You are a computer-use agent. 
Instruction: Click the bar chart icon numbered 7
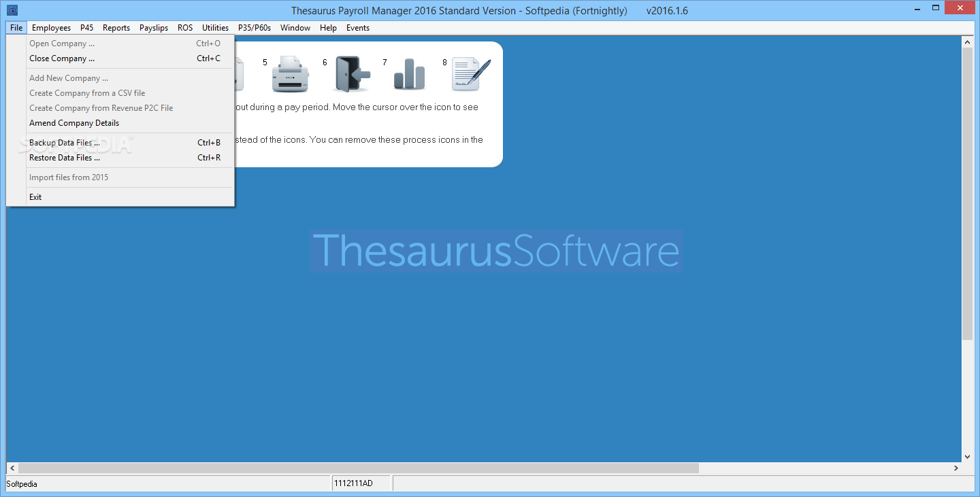click(409, 73)
